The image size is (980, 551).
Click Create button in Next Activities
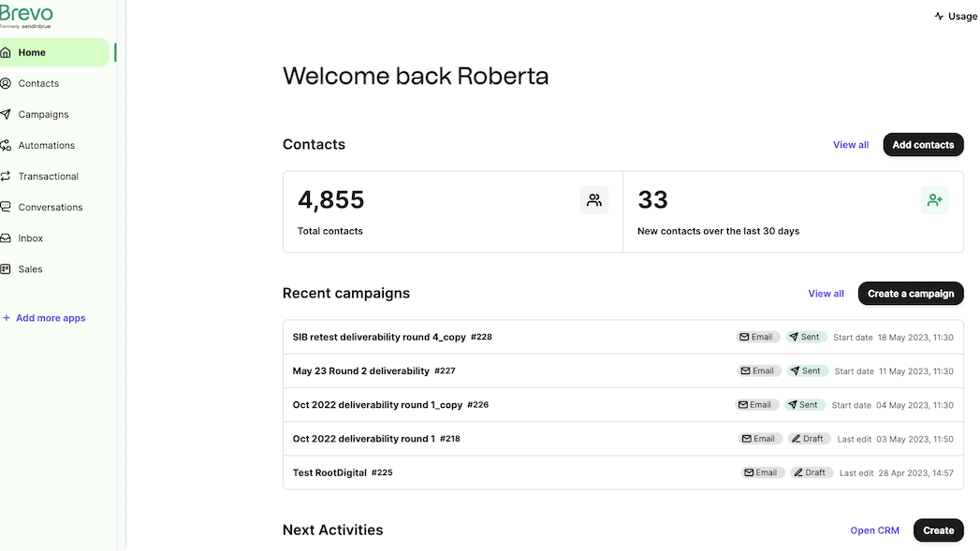pos(938,530)
